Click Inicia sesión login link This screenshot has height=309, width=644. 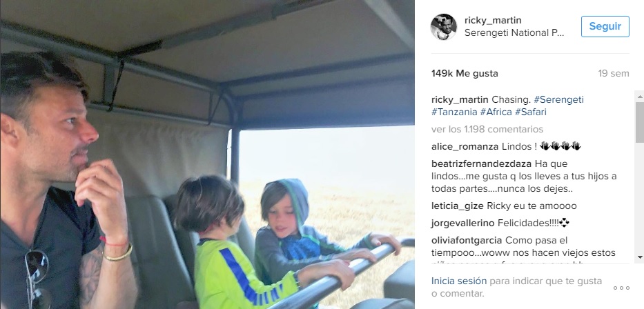click(459, 281)
